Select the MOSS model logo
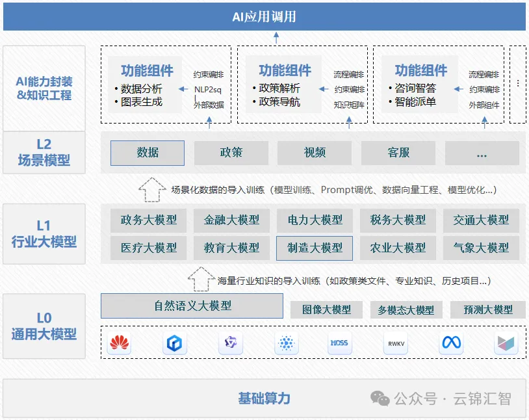Screen dimensions: 529x420 coord(339,343)
